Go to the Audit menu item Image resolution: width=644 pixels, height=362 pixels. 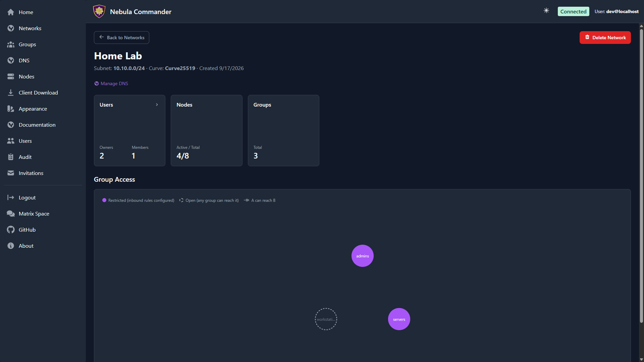point(43,157)
